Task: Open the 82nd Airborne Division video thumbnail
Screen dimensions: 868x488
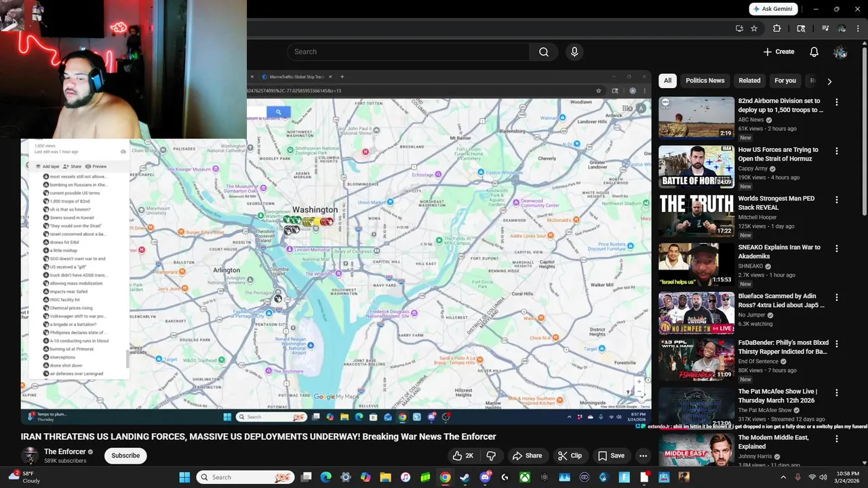Action: coord(696,118)
